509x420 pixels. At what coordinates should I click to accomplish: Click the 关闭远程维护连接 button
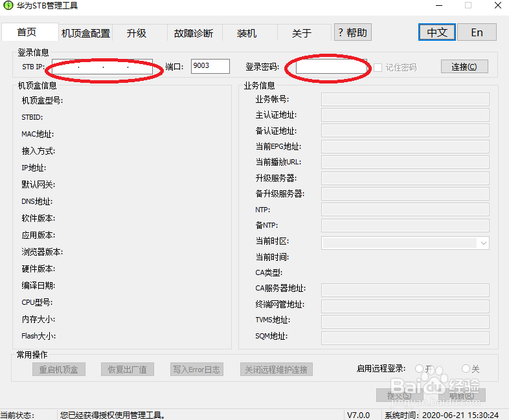click(277, 370)
